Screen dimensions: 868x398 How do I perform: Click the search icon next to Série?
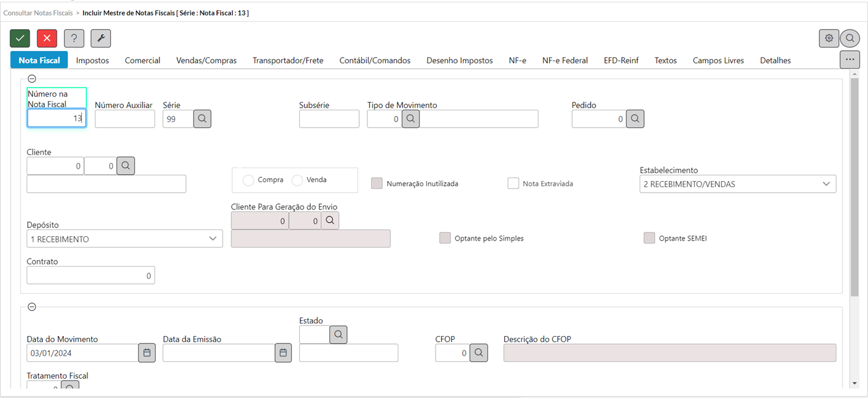[x=202, y=119]
